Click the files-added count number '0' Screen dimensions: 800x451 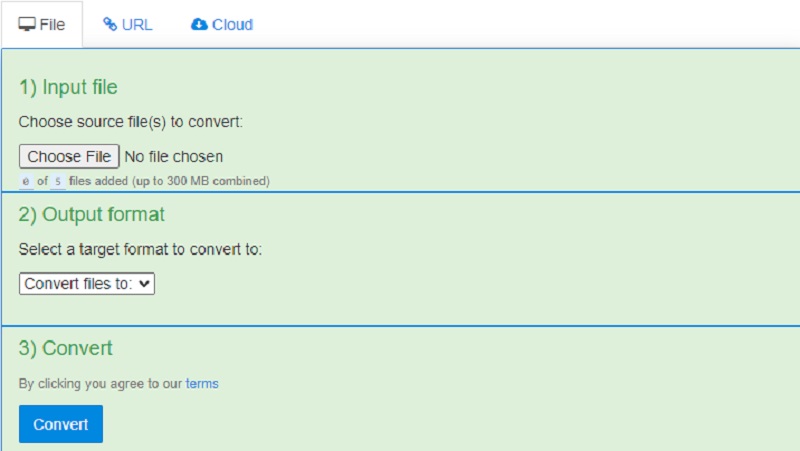pos(26,181)
